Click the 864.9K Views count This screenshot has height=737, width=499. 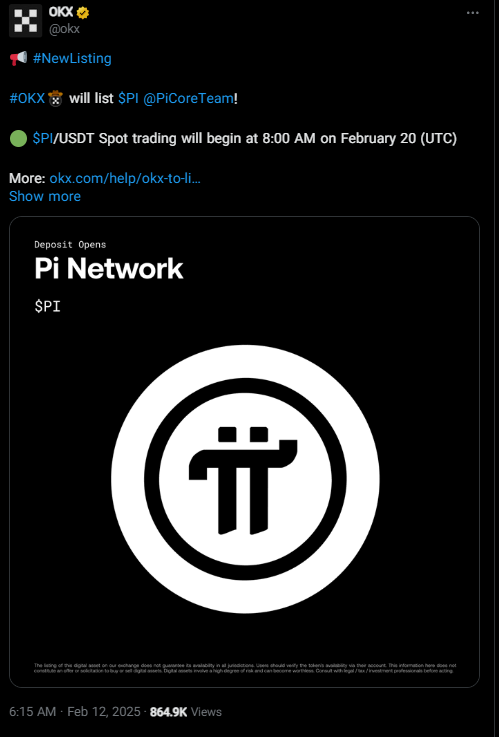click(186, 712)
